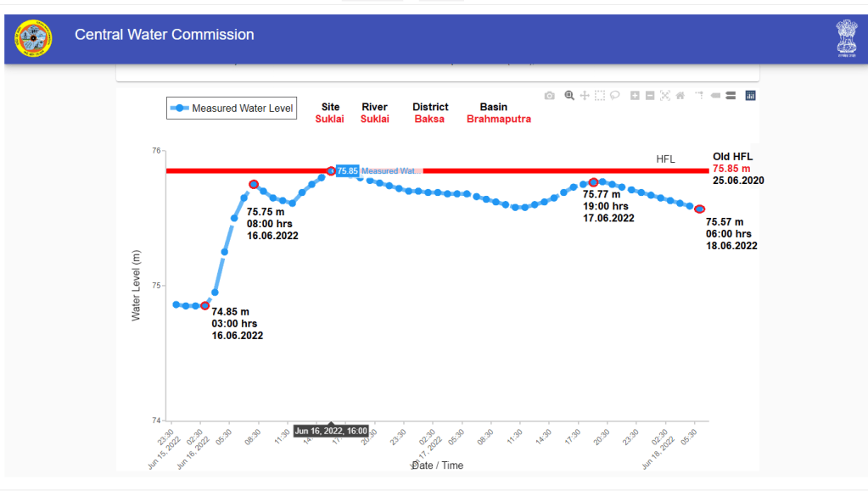Activate the Lasso Select tool
Image resolution: width=868 pixels, height=496 pixels.
(615, 96)
